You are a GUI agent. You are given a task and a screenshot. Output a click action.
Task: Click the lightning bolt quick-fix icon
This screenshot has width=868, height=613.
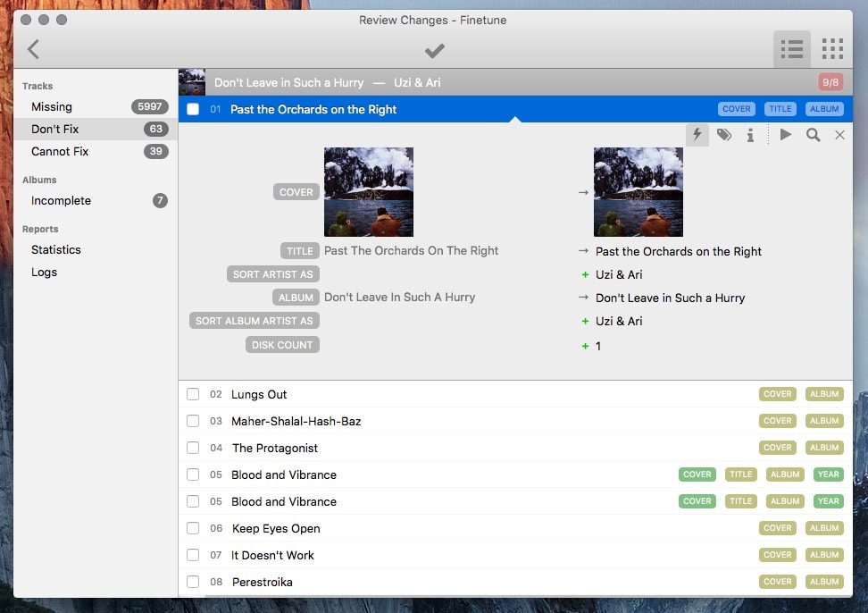coord(697,135)
